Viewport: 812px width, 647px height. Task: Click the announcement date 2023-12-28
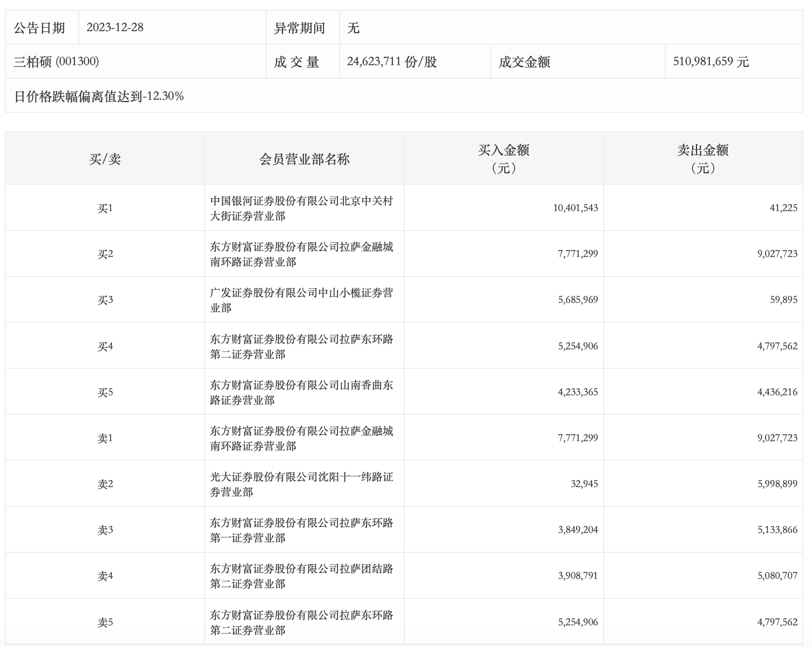114,28
